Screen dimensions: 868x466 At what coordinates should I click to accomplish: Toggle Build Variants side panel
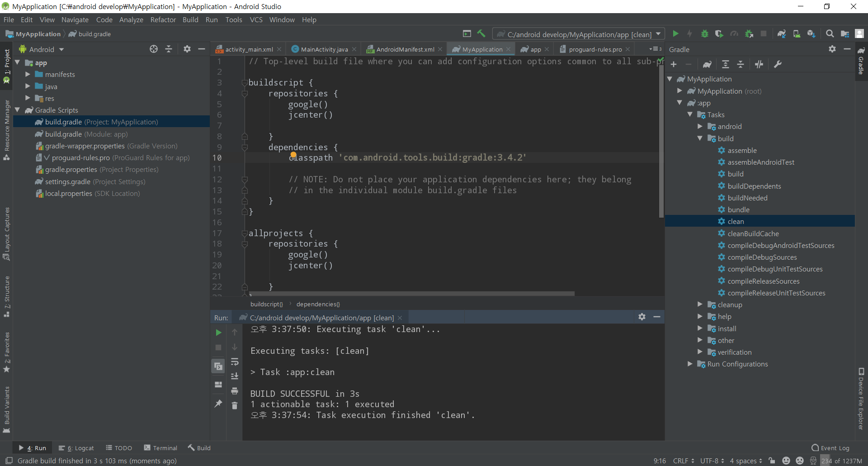[7, 409]
